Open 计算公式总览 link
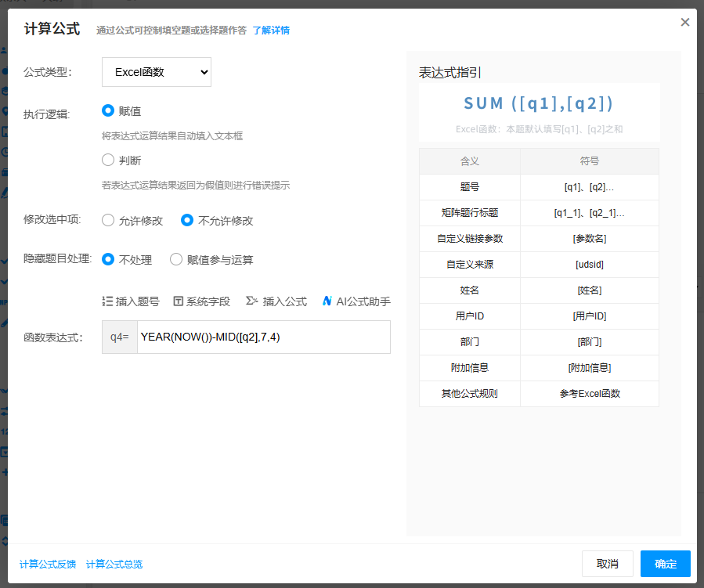The height and width of the screenshot is (588, 704). pos(114,564)
